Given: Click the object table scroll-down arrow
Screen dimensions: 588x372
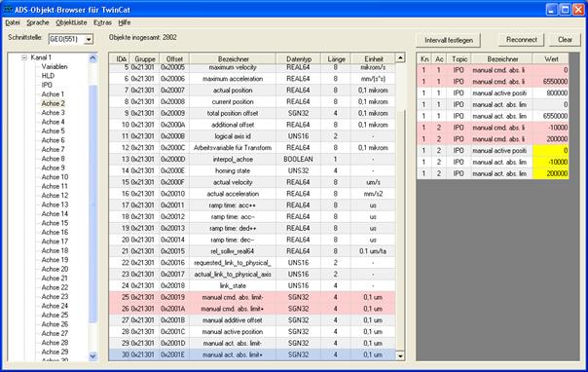Looking at the screenshot, I should [x=400, y=355].
